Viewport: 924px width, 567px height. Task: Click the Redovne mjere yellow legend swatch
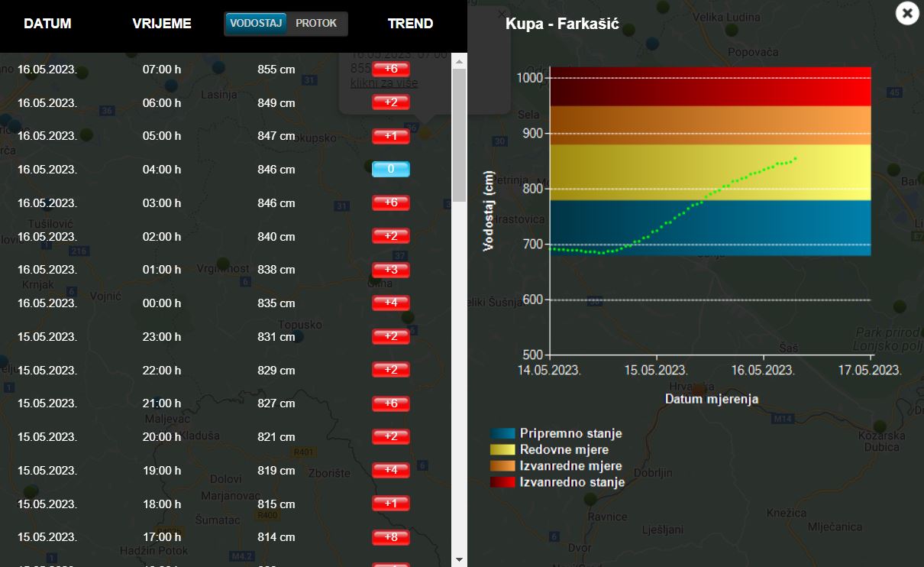[x=502, y=450]
